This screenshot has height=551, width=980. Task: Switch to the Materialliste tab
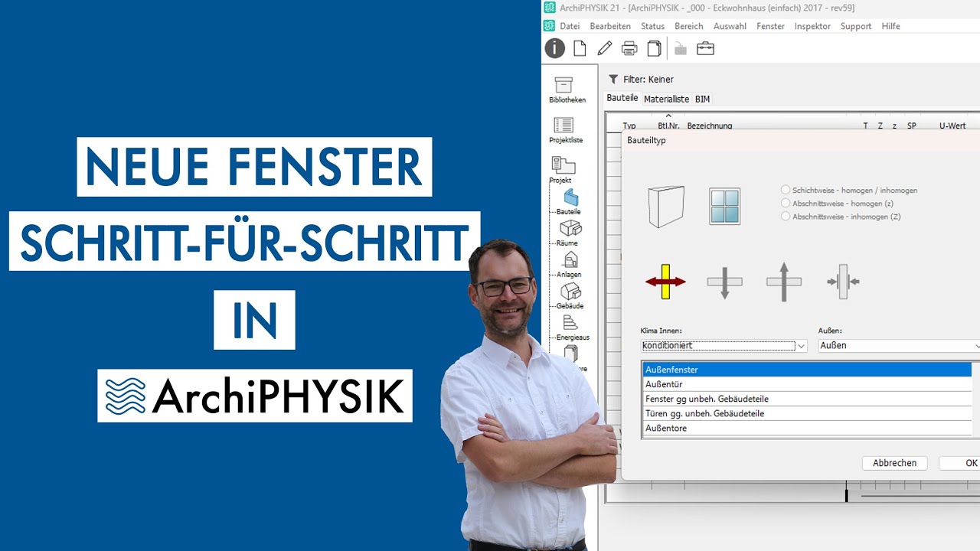(666, 99)
